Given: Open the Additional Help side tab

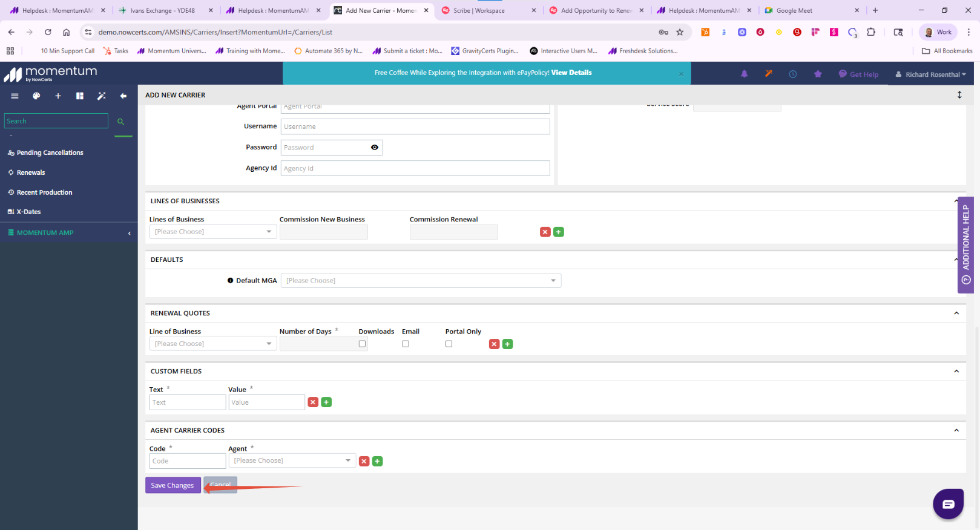Looking at the screenshot, I should coord(965,245).
